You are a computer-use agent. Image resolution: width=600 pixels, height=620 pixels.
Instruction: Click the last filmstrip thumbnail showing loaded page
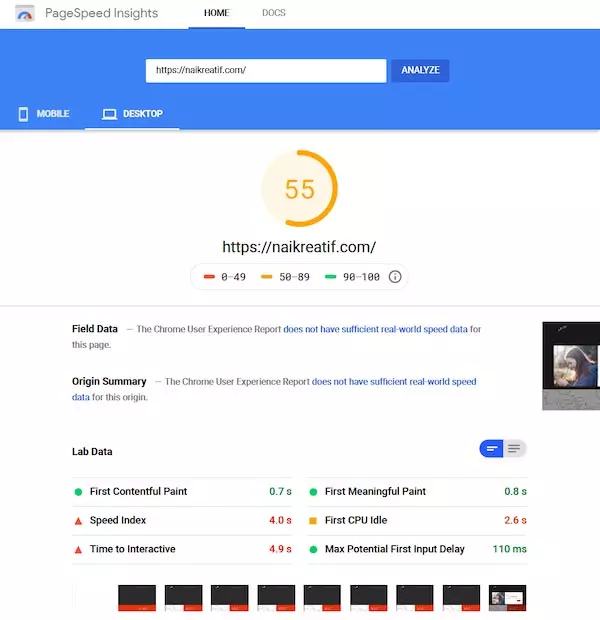[x=507, y=598]
